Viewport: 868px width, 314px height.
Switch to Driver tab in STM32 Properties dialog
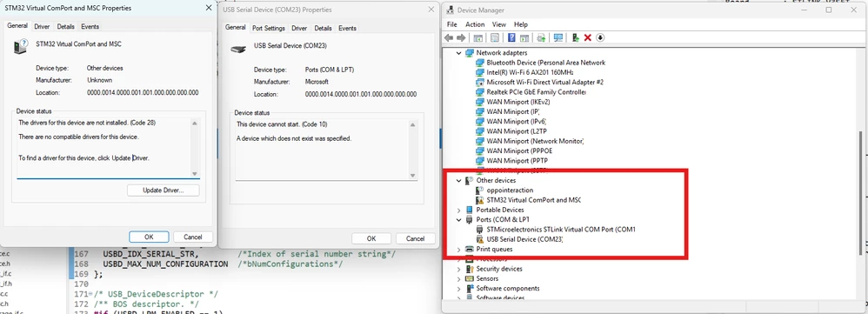42,27
